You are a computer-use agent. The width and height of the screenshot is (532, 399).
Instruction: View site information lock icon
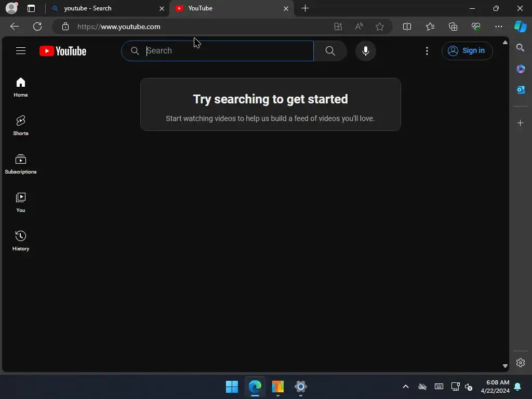point(65,26)
